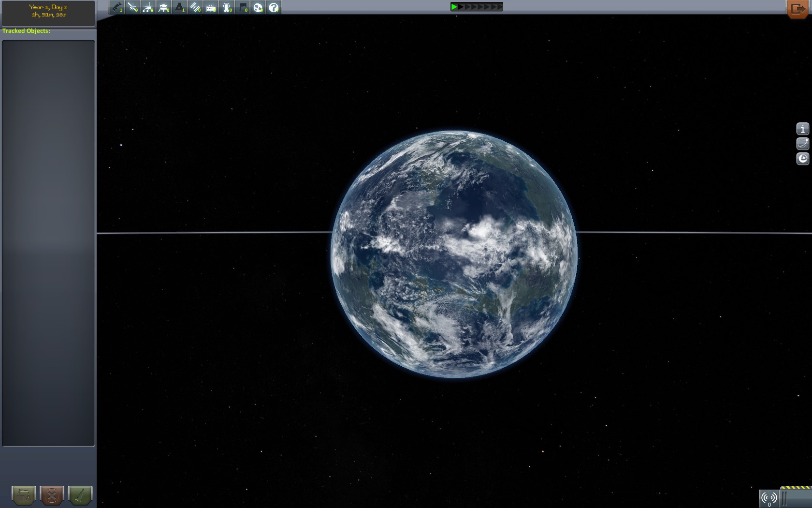Click the asteroid/space objects filter icon

(x=258, y=8)
